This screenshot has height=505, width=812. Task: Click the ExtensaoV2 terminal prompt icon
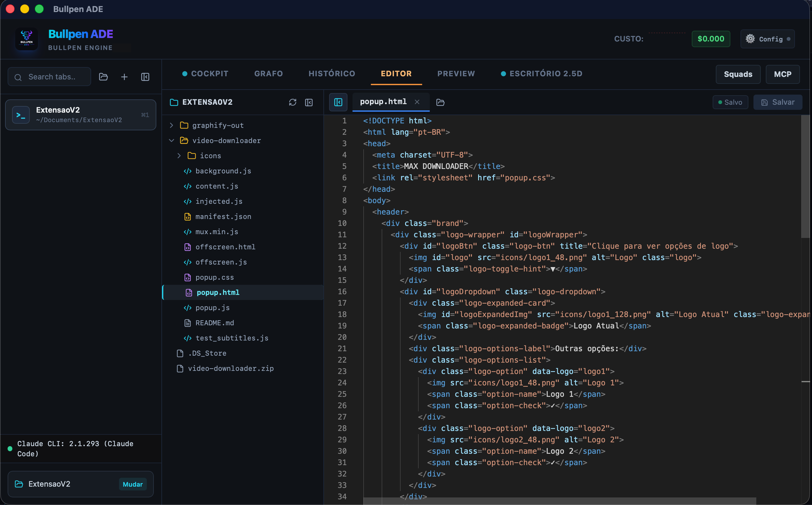coord(21,115)
